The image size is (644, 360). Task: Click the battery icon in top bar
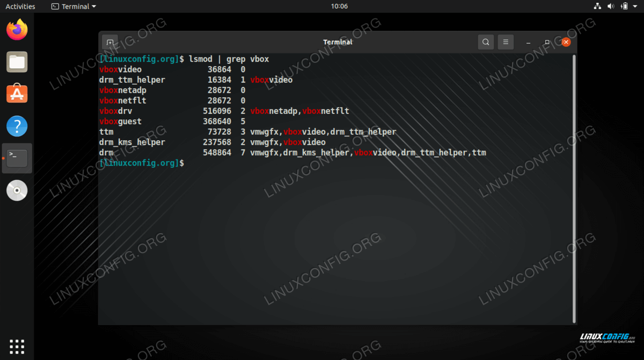624,6
